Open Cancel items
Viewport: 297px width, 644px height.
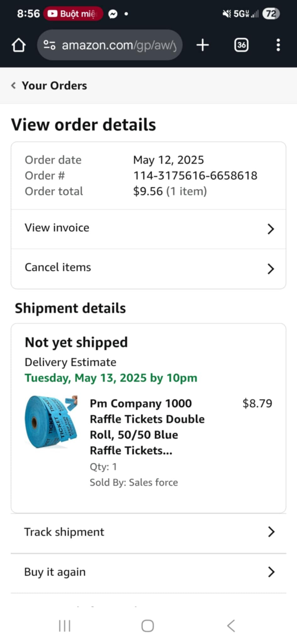58,267
